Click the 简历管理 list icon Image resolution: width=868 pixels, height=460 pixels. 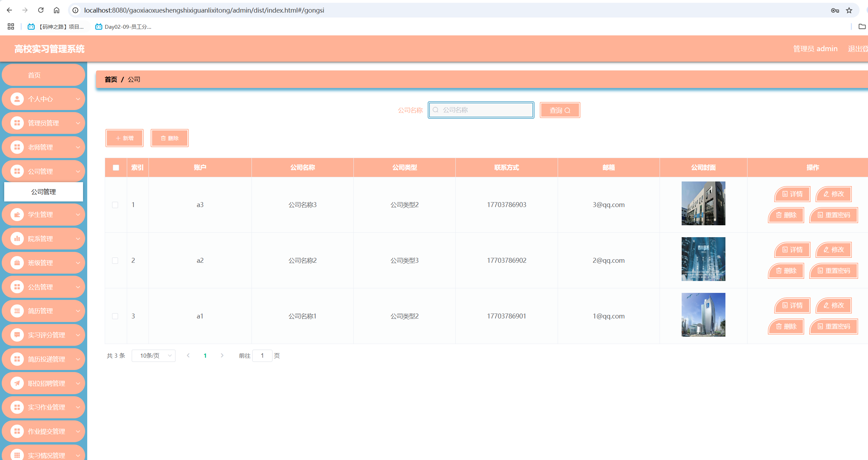click(17, 311)
